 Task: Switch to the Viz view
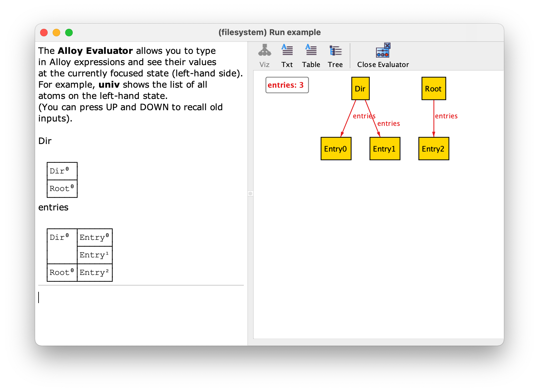click(264, 56)
